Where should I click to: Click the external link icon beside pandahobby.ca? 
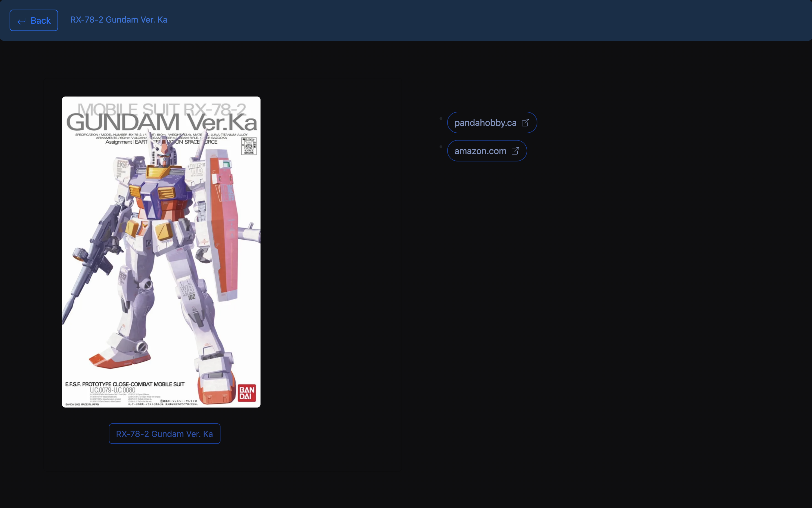point(526,123)
